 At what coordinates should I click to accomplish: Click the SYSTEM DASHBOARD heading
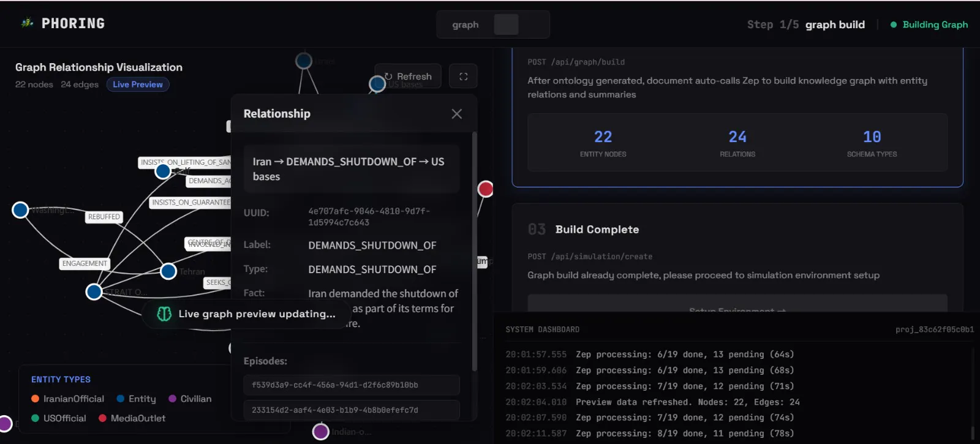point(542,329)
